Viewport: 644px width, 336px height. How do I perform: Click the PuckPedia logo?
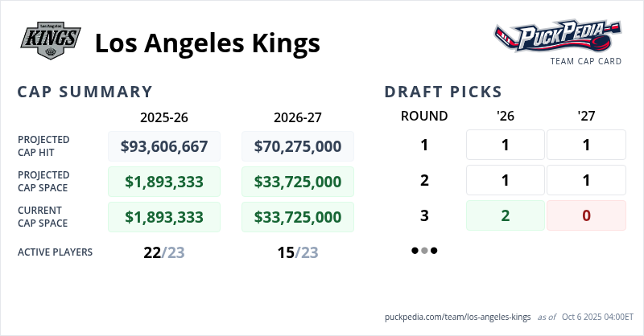coord(558,36)
